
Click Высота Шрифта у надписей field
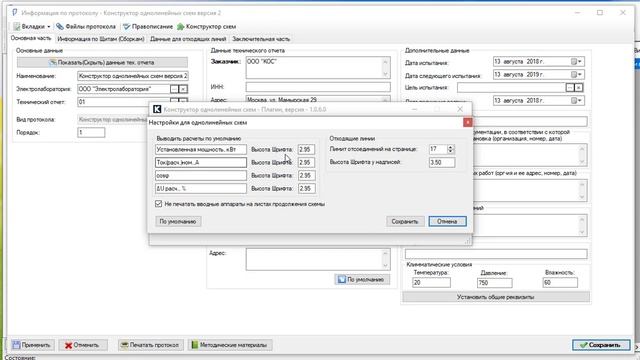pos(442,162)
